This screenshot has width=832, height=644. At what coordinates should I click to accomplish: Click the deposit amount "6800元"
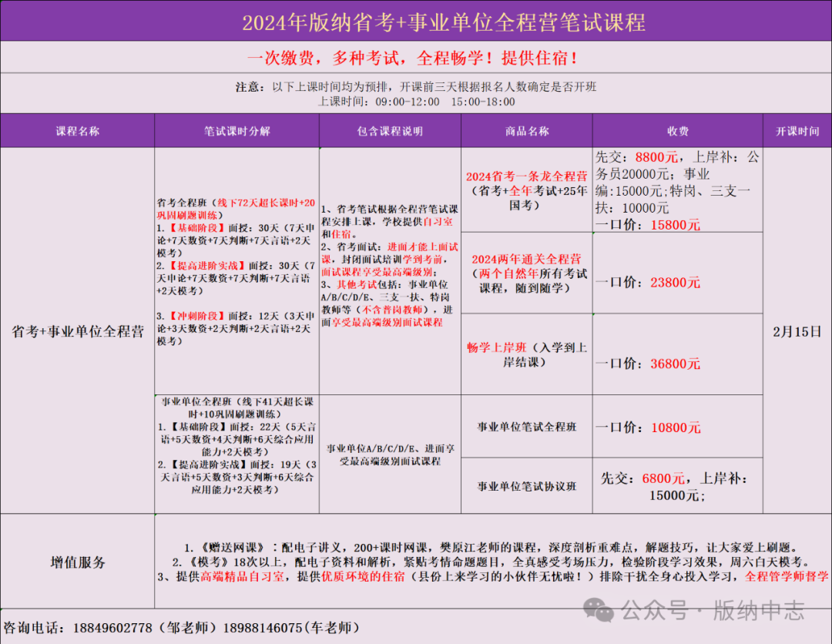pos(663,478)
